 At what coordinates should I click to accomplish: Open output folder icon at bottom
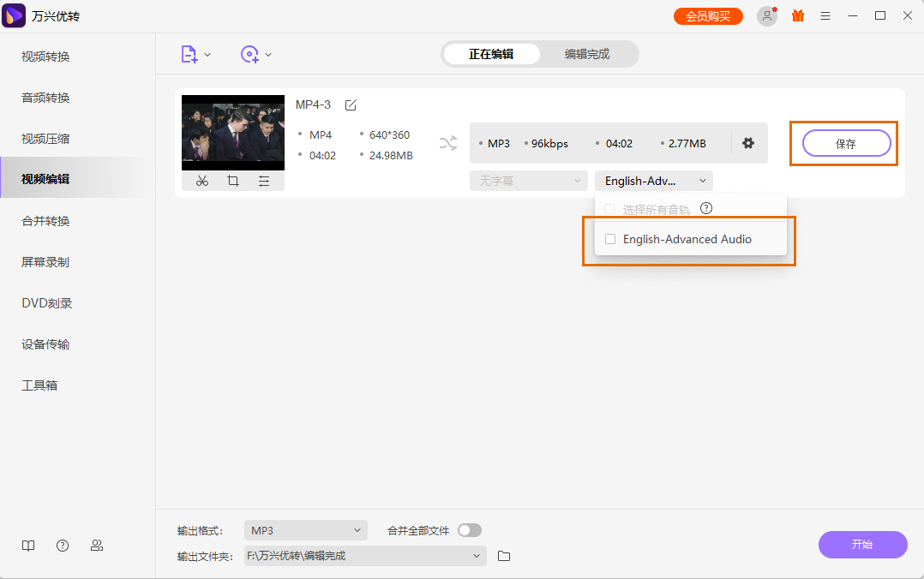[x=504, y=556]
